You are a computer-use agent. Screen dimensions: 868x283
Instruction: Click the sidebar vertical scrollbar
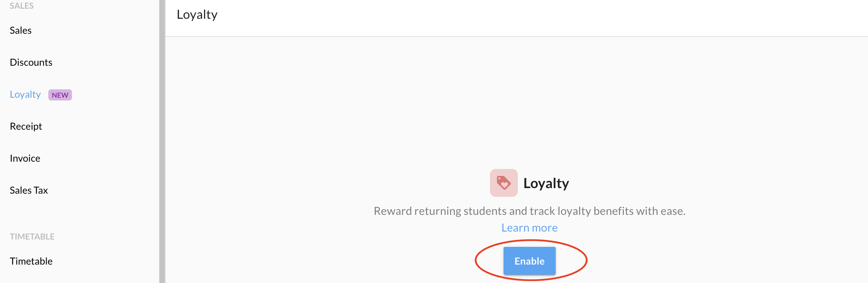tap(162, 141)
